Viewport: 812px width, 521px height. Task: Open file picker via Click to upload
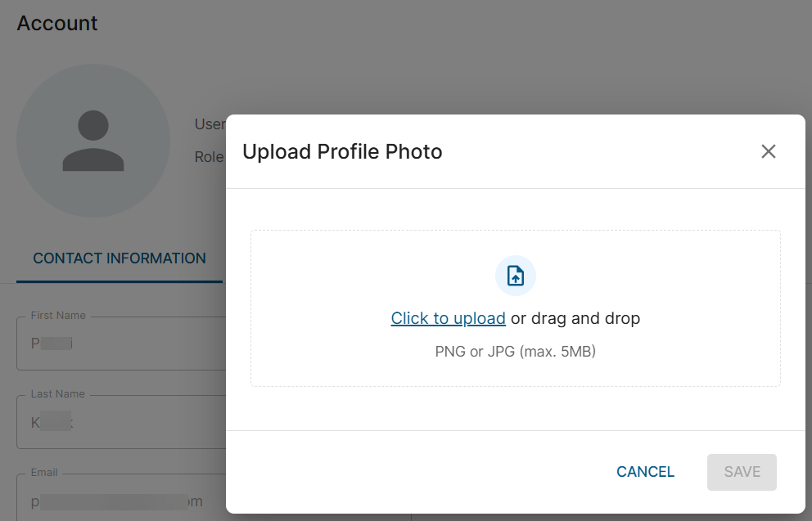(x=448, y=318)
